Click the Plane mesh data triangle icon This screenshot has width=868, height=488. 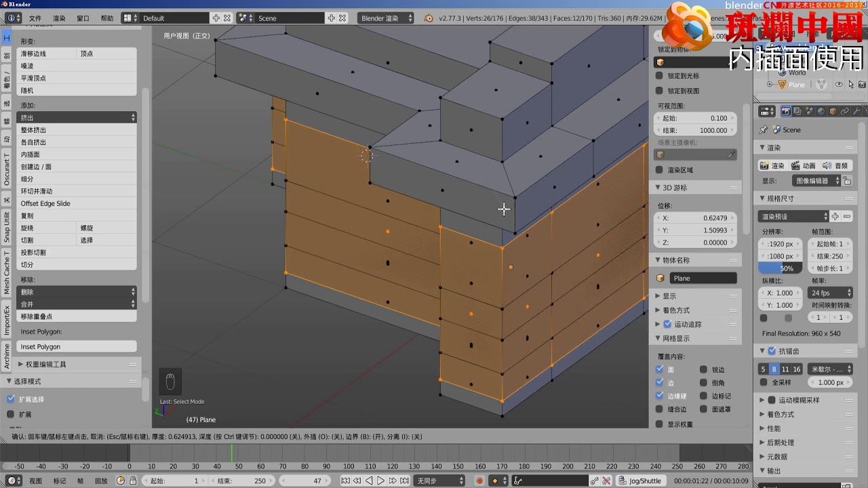pyautogui.click(x=822, y=85)
